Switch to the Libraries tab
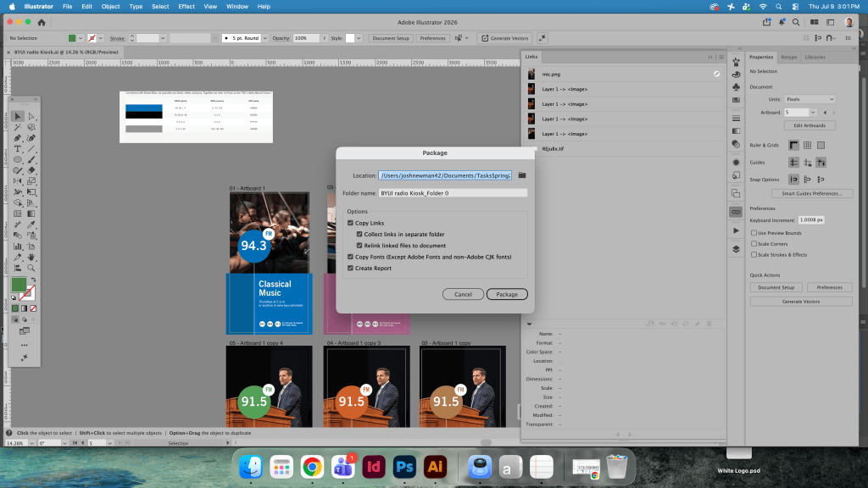The width and height of the screenshot is (868, 488). [x=815, y=57]
